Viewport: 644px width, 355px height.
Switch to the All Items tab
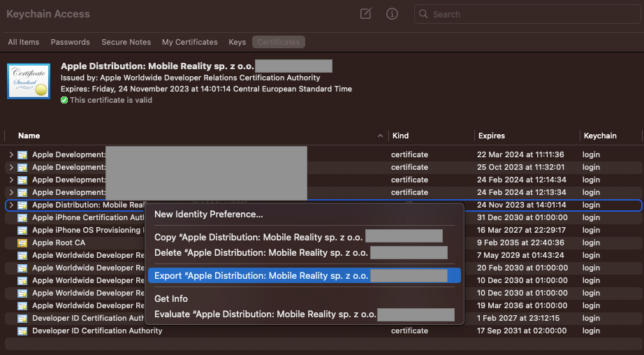(x=24, y=42)
